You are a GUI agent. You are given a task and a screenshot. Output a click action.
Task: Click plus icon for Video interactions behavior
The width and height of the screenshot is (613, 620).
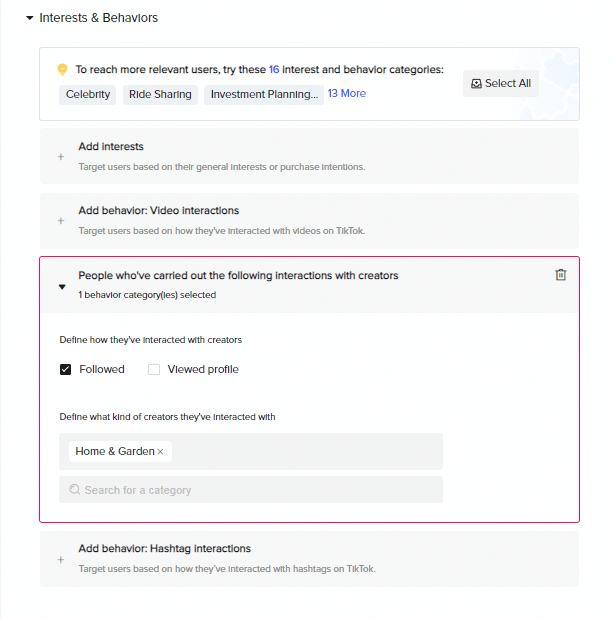click(61, 221)
